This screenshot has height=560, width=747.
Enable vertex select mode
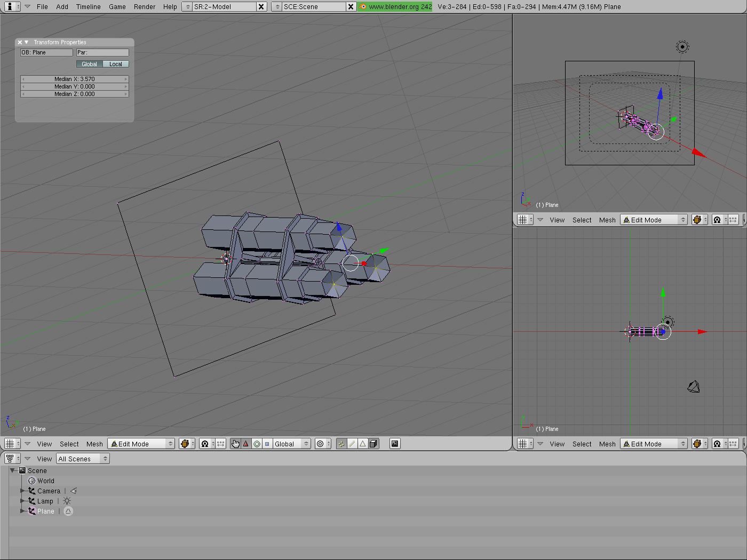(341, 444)
